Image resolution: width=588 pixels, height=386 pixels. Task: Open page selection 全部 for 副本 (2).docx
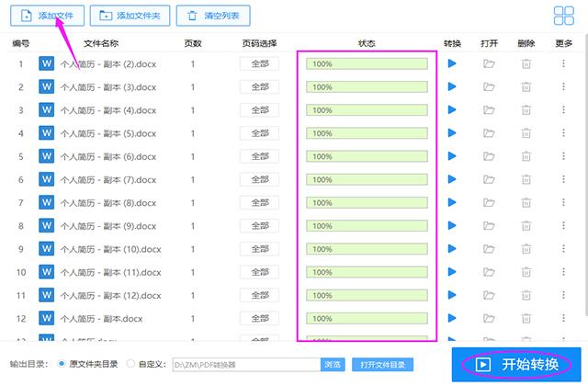click(259, 63)
